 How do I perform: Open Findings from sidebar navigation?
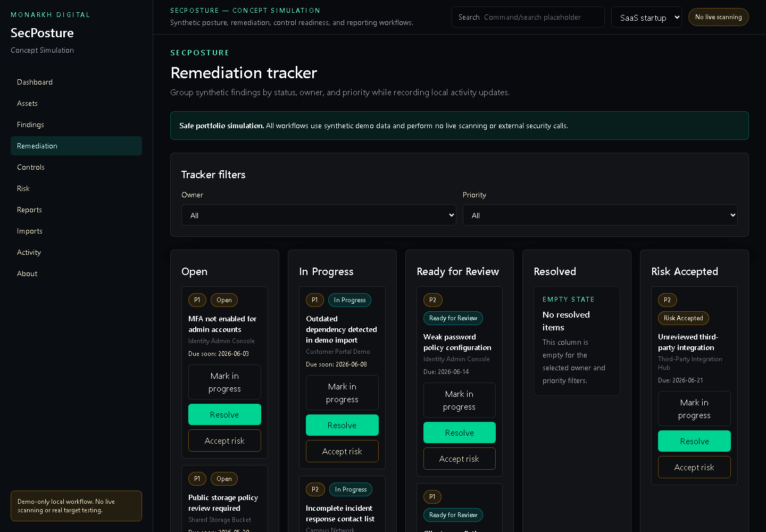point(76,124)
